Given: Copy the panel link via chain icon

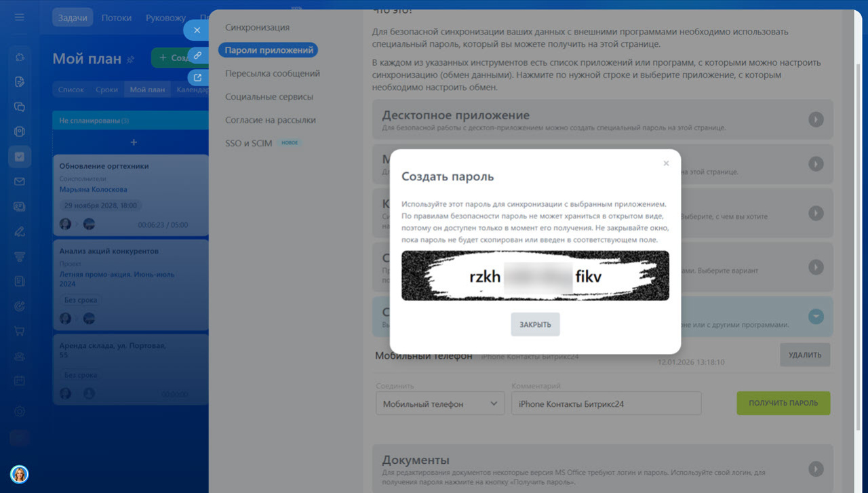Looking at the screenshot, I should [197, 55].
